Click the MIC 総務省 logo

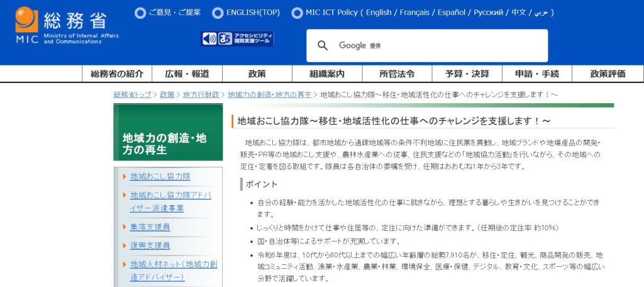click(x=67, y=26)
